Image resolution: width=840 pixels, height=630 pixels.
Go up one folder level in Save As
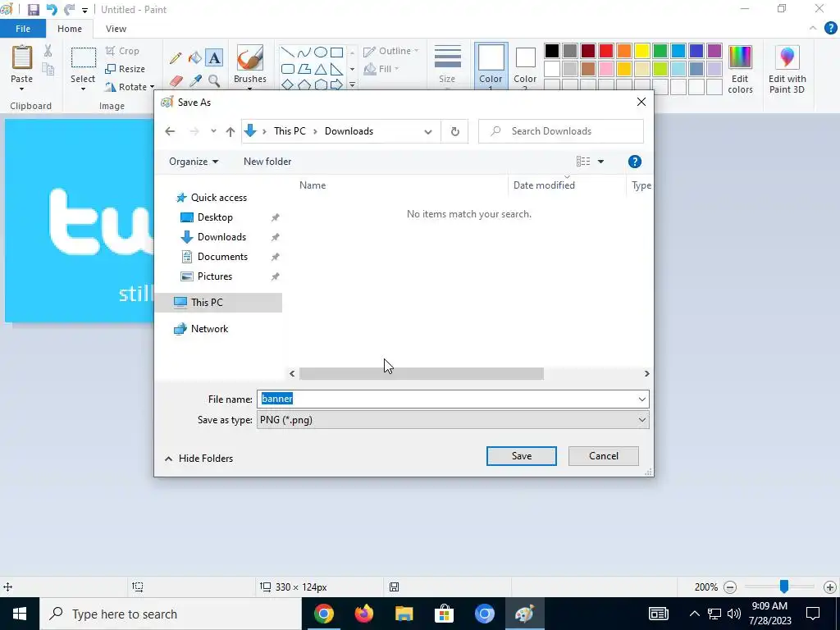(x=231, y=131)
